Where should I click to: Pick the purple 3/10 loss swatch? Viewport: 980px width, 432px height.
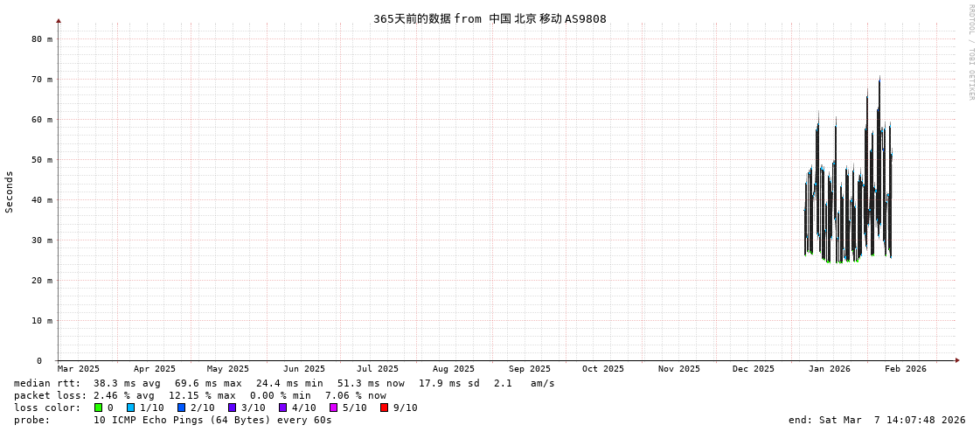pos(233,408)
